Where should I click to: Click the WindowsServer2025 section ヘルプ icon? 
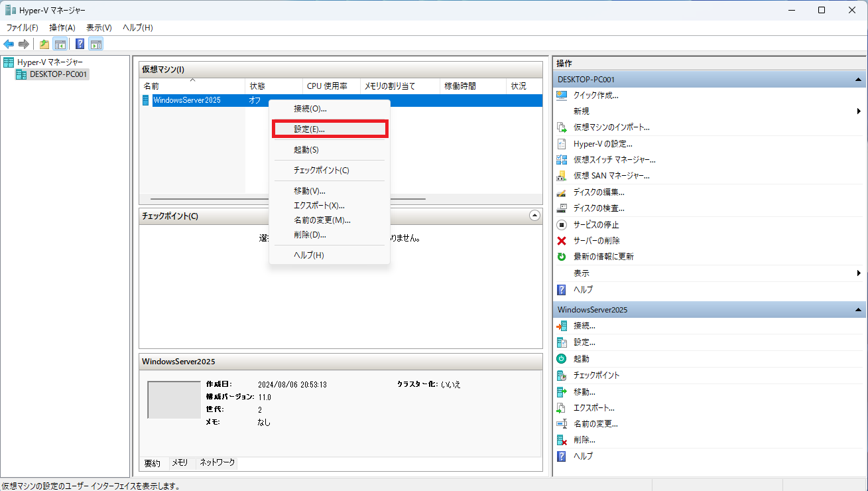click(x=562, y=456)
